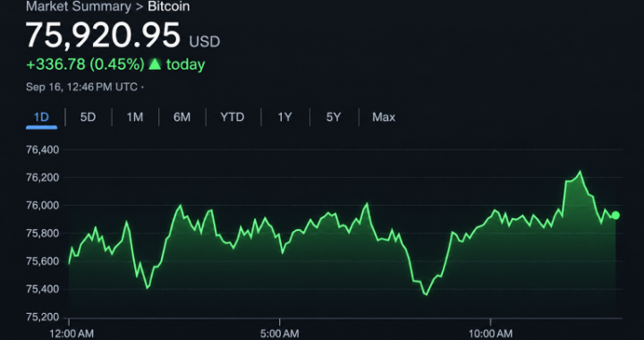Screen dimensions: 644x340
Task: Show the YTD chart range
Action: tap(232, 117)
